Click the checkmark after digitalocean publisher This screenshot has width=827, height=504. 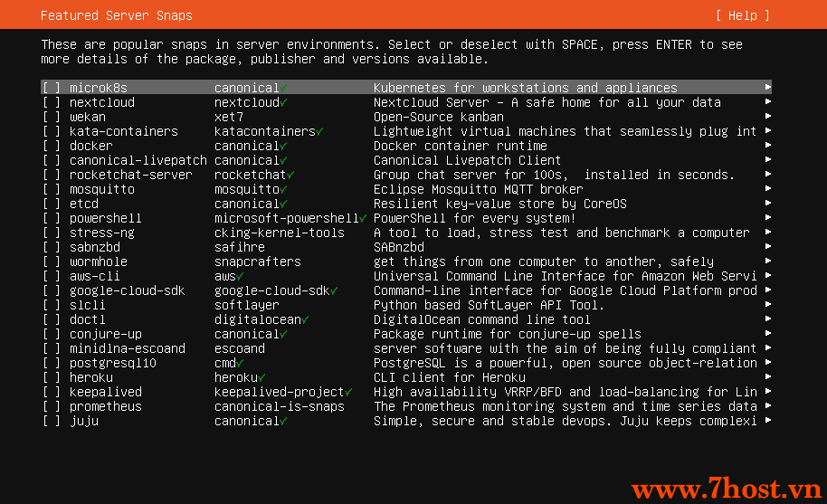[x=306, y=320]
